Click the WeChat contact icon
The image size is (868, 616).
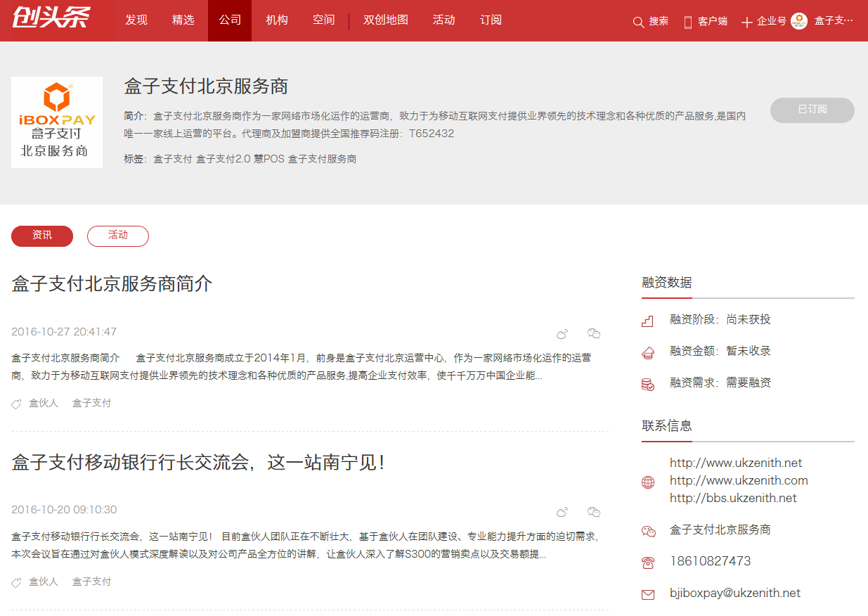pyautogui.click(x=648, y=532)
